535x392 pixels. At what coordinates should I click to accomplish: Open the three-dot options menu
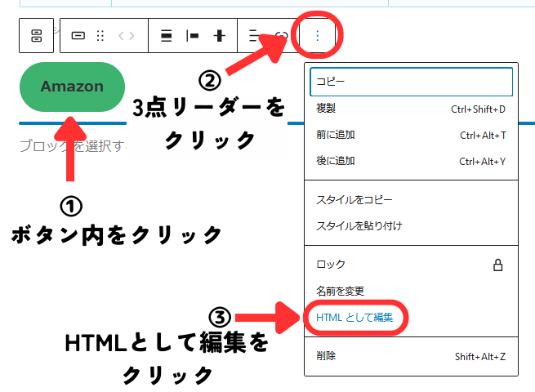point(318,35)
